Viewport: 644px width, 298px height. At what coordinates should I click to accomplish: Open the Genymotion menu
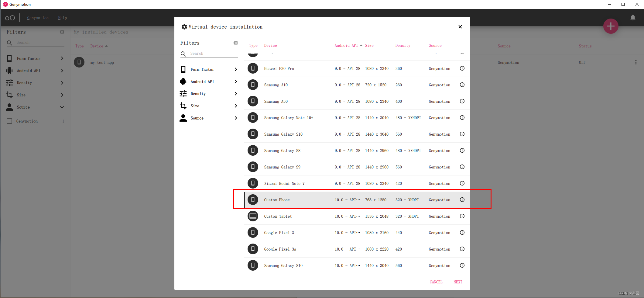(38, 18)
